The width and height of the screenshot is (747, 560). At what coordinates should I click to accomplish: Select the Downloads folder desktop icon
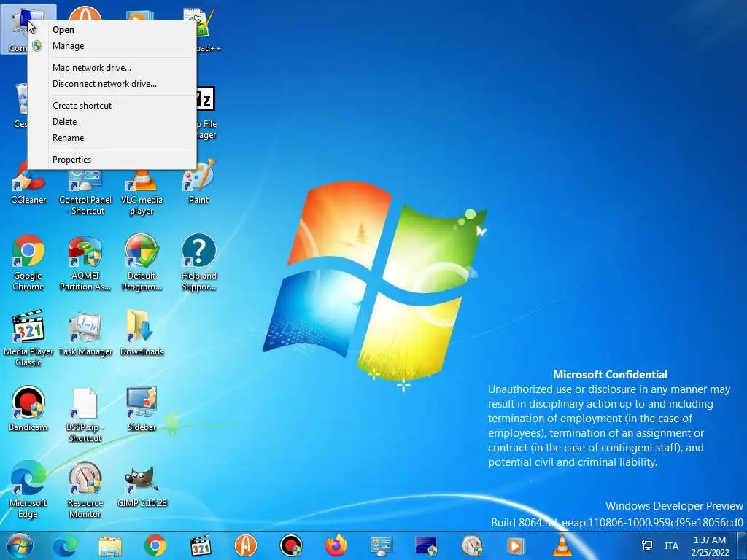[x=142, y=334]
